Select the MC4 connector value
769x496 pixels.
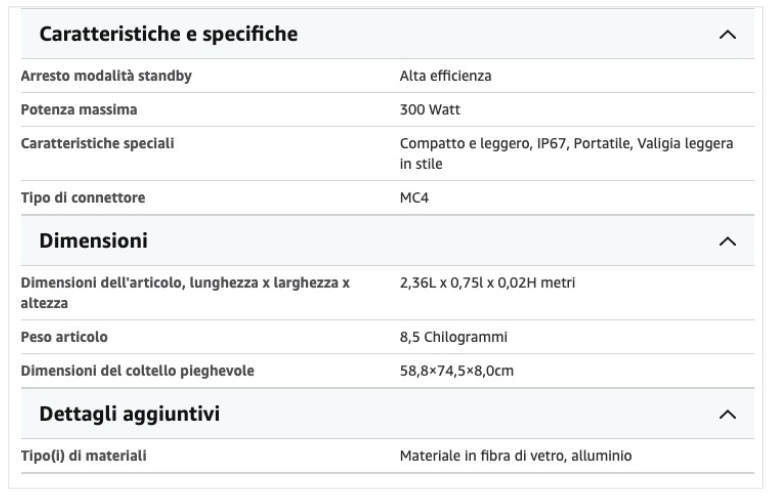click(414, 198)
